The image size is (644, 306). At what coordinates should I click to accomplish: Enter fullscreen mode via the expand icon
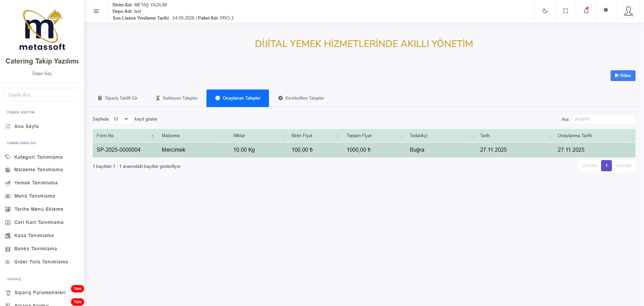click(566, 11)
